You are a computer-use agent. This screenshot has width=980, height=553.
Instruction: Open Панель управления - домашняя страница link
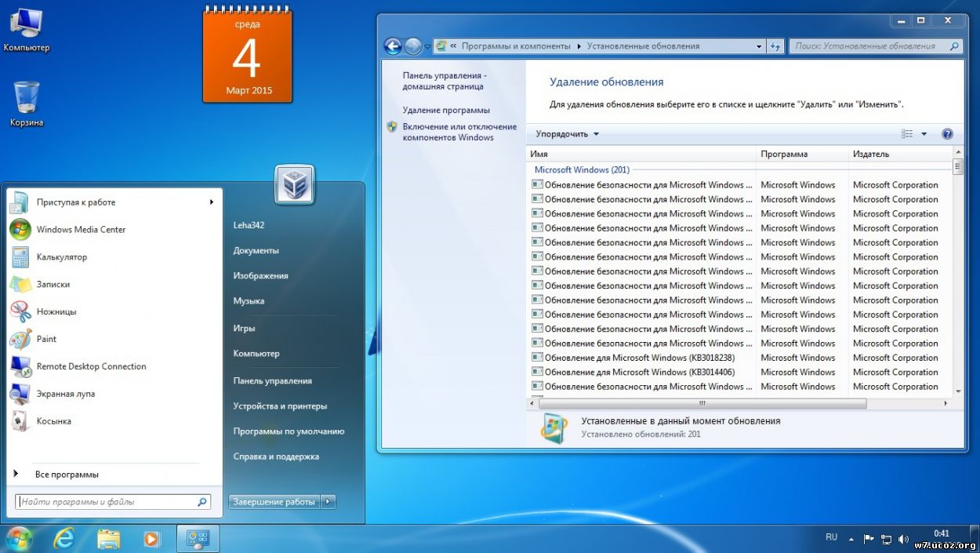(x=445, y=81)
